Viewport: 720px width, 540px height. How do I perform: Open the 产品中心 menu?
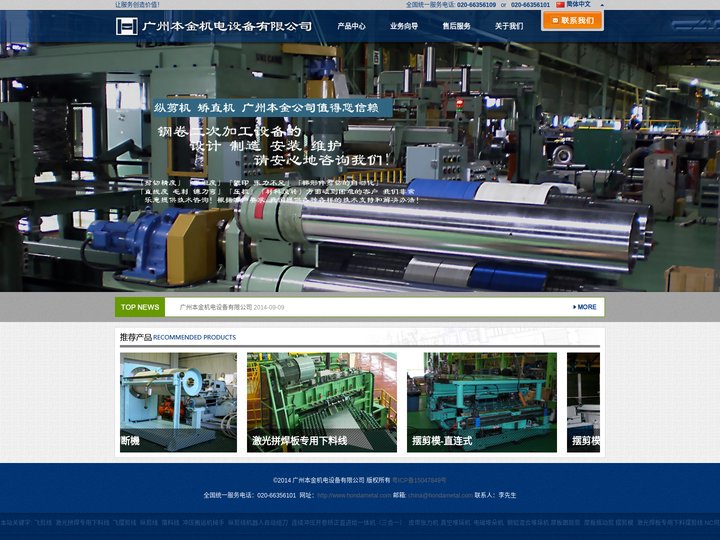click(351, 26)
